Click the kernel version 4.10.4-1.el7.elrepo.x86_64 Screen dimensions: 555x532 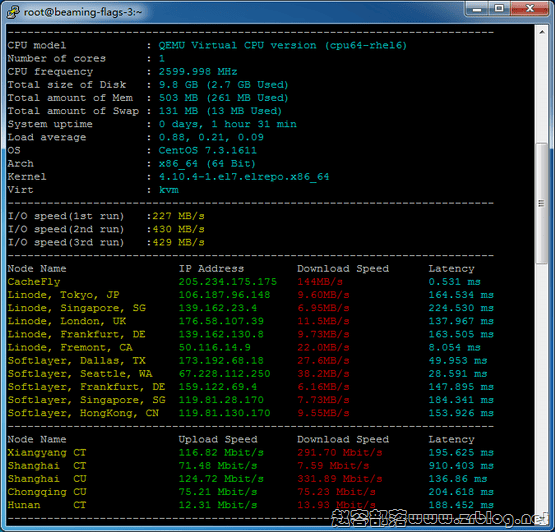click(x=244, y=177)
